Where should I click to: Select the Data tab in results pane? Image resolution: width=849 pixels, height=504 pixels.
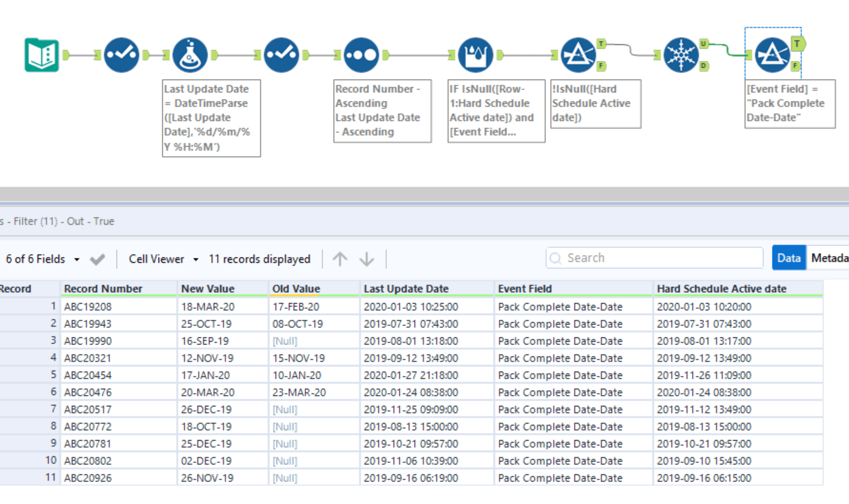pyautogui.click(x=789, y=257)
